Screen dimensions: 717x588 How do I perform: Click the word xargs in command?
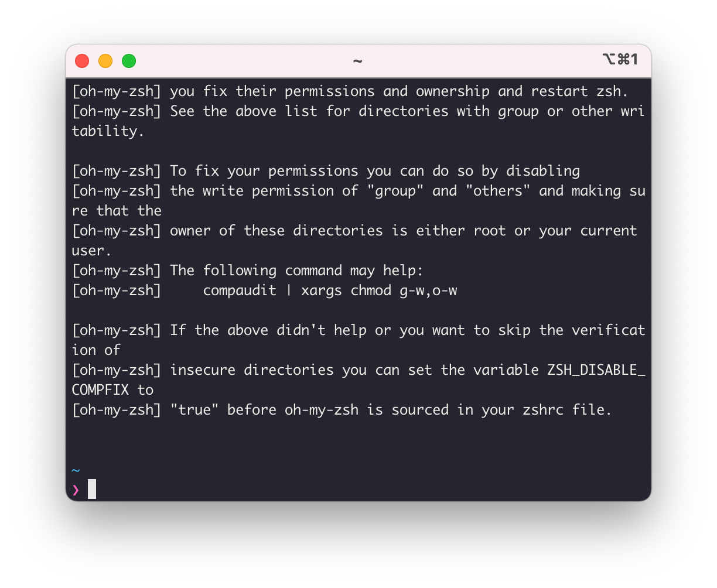(322, 290)
